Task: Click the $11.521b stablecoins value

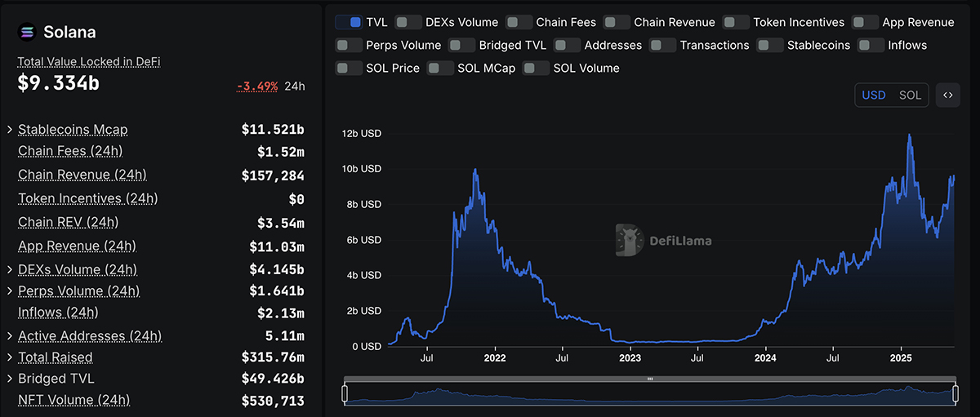Action: 273,130
